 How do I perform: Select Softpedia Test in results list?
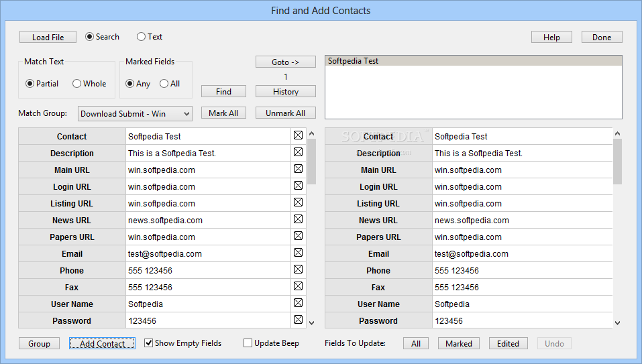click(x=474, y=61)
